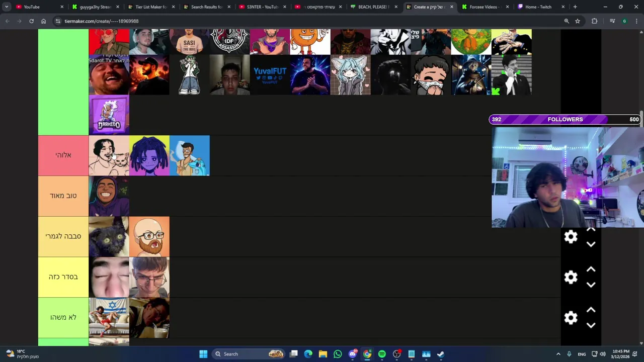
Task: Reload the tiermaker page
Action: pyautogui.click(x=31, y=21)
